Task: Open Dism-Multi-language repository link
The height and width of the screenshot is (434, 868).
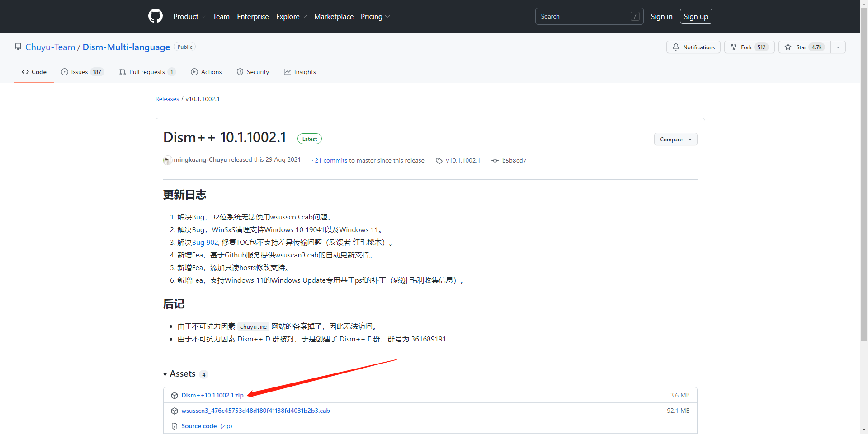Action: [x=126, y=47]
